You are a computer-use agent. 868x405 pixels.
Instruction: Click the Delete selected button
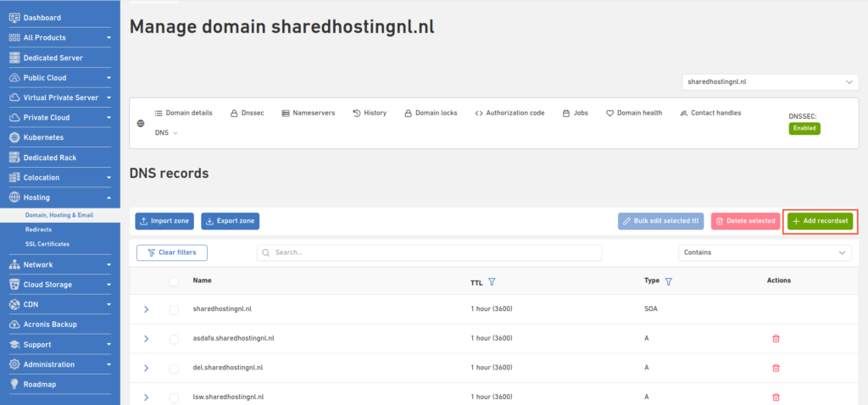[745, 221]
